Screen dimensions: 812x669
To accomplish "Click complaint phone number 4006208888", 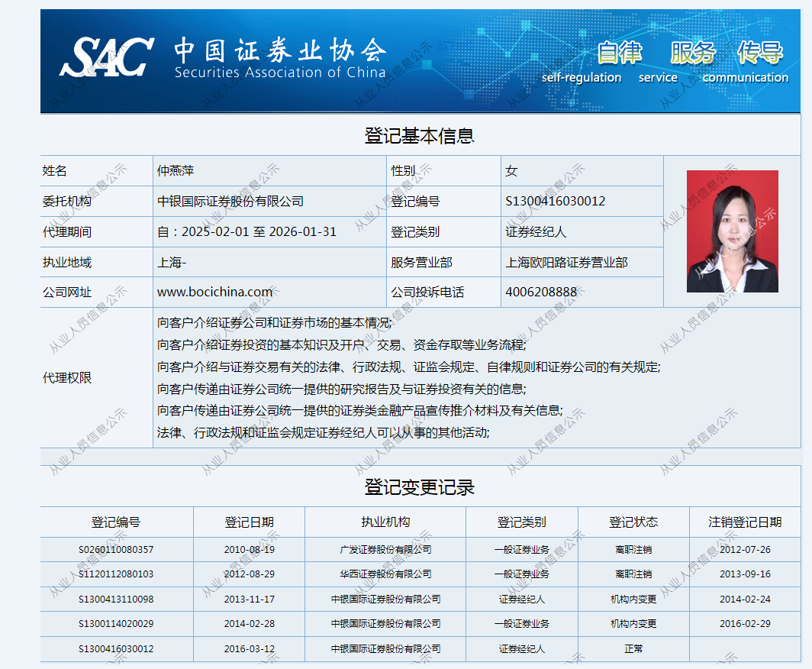I will (x=541, y=292).
